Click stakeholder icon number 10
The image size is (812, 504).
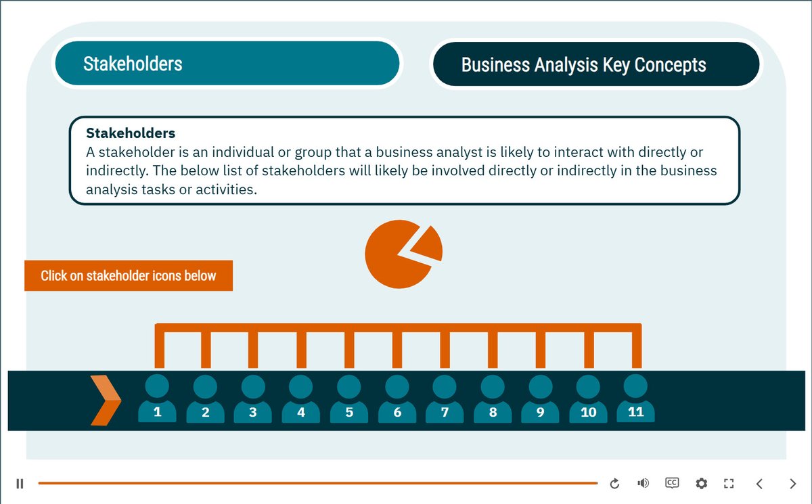click(x=589, y=400)
